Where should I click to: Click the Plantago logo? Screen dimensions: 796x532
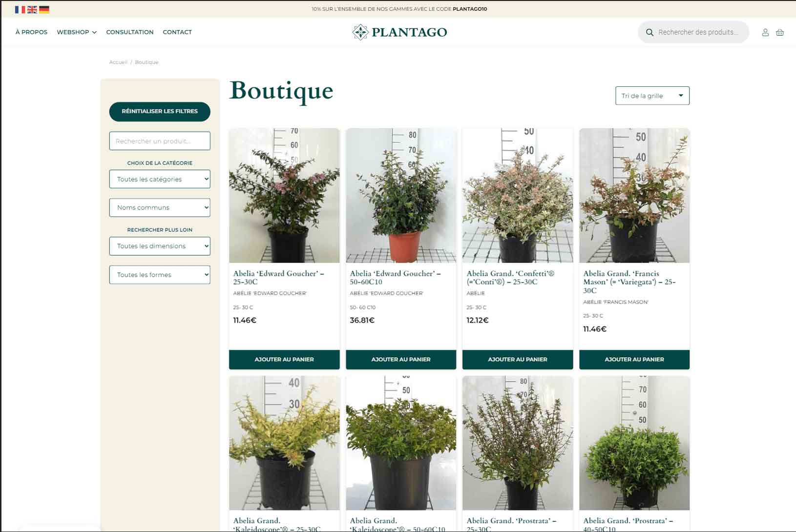click(x=399, y=32)
